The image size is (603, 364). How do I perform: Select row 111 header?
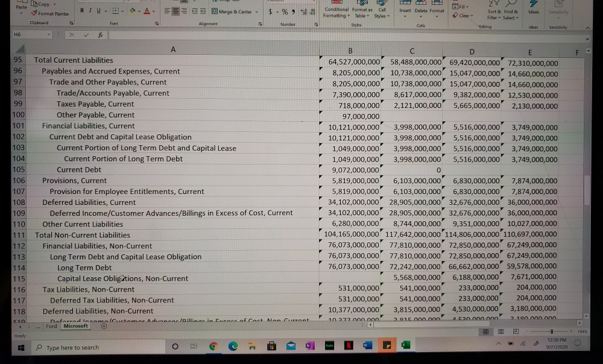tap(19, 235)
